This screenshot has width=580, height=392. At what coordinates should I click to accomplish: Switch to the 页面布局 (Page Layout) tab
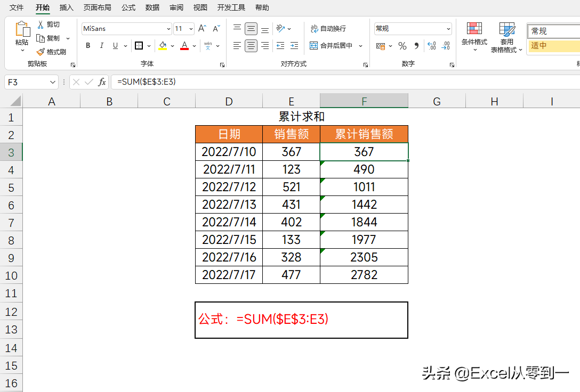(97, 7)
